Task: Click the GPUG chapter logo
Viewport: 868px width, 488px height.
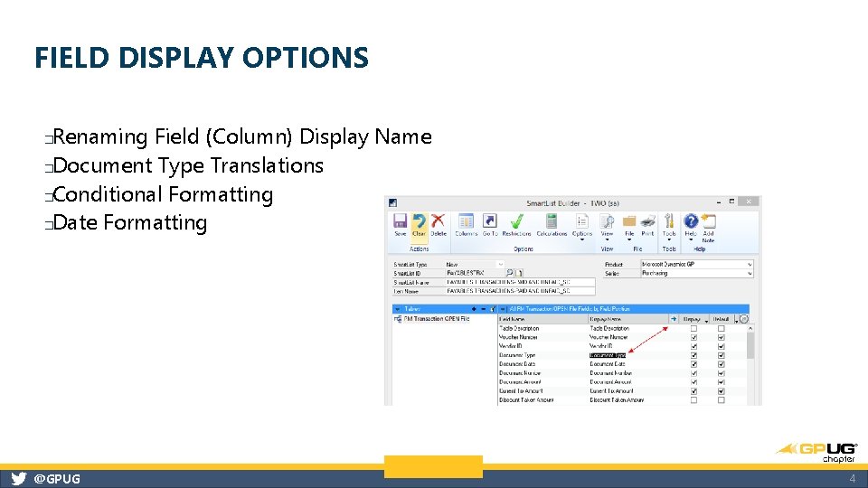Action: [x=817, y=452]
